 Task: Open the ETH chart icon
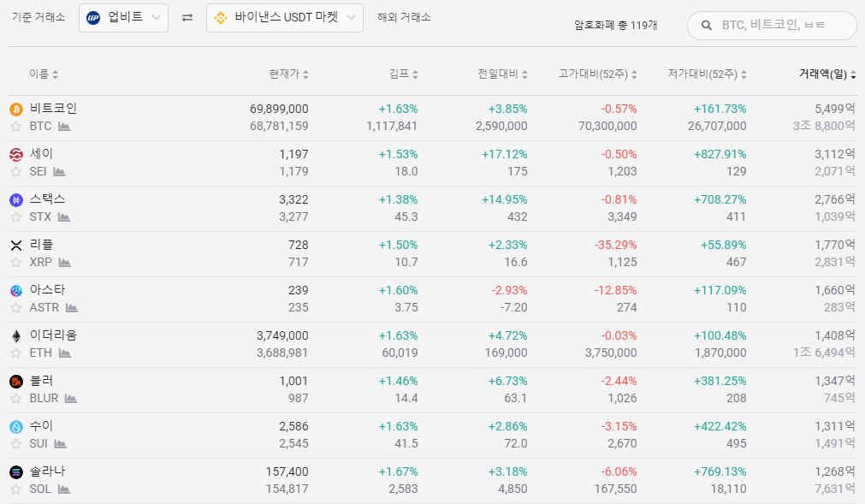tap(65, 353)
